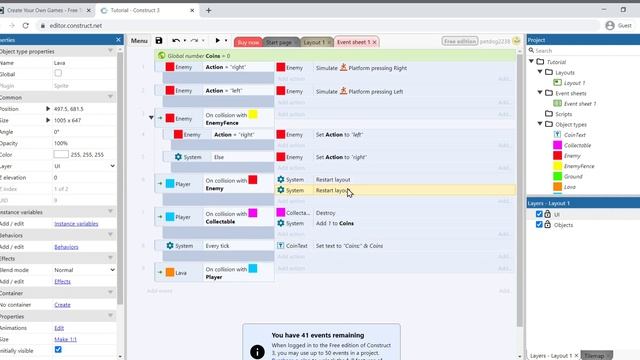Screen dimensions: 640x360
Task: Collapse the Object types folder
Action: (540, 124)
